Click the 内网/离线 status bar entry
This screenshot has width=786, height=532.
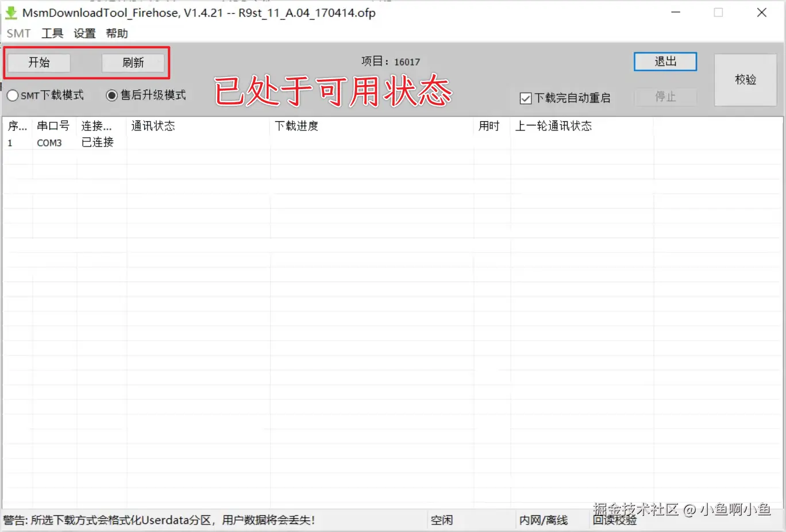tap(544, 521)
